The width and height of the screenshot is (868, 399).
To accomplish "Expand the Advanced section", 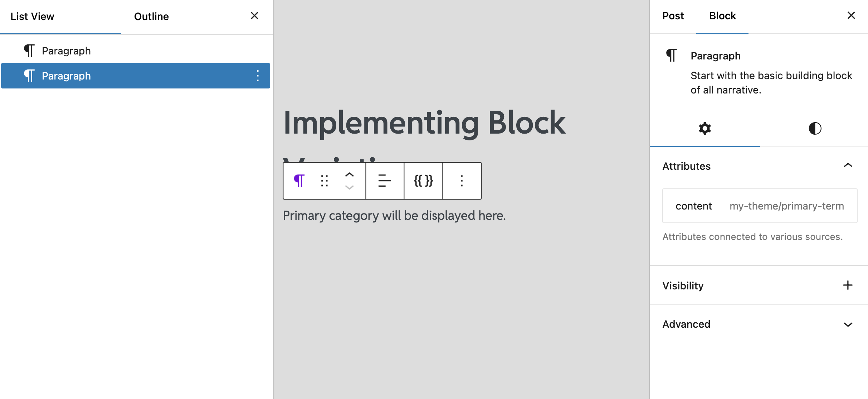I will [x=848, y=325].
